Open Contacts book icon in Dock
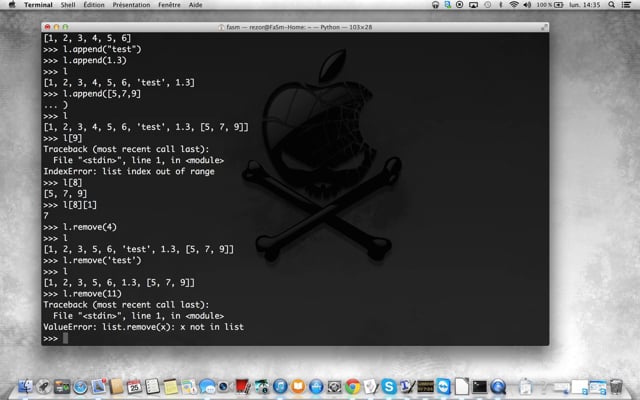 pos(116,386)
